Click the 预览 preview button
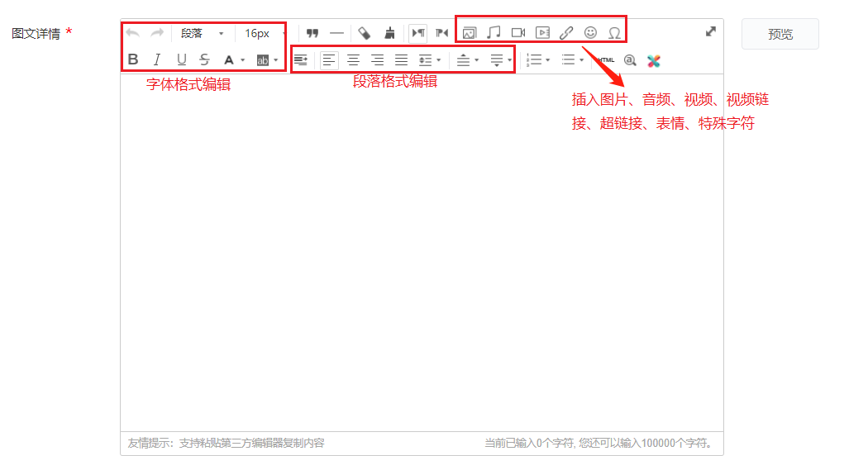The image size is (868, 456). pyautogui.click(x=780, y=34)
